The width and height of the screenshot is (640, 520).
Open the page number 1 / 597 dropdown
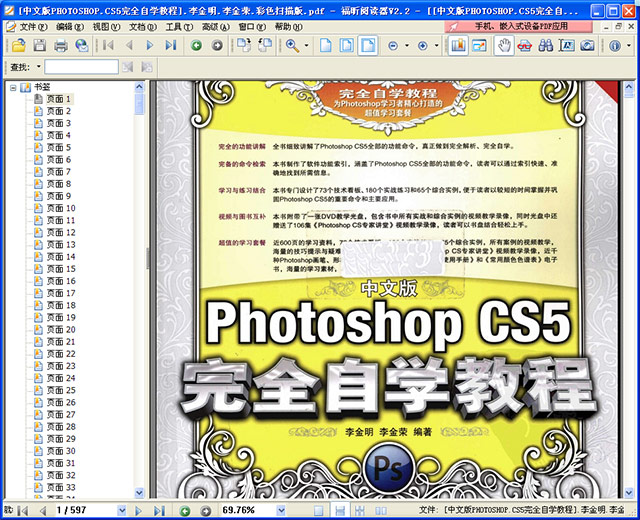click(x=122, y=510)
